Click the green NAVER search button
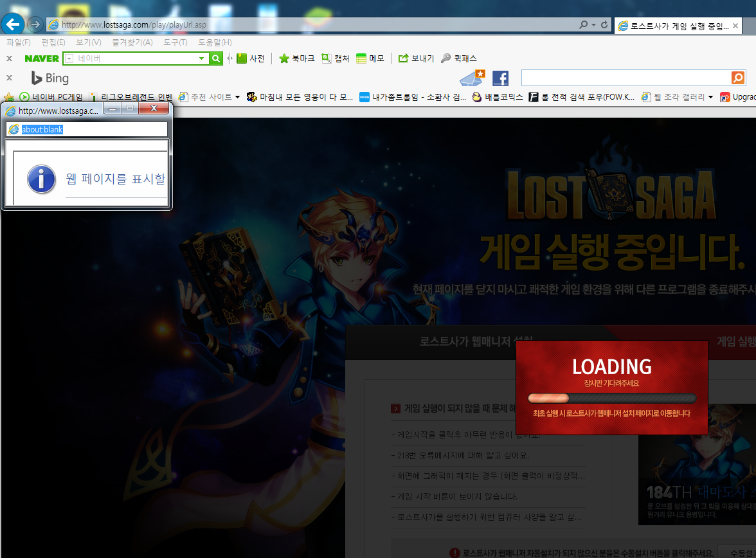 point(216,59)
